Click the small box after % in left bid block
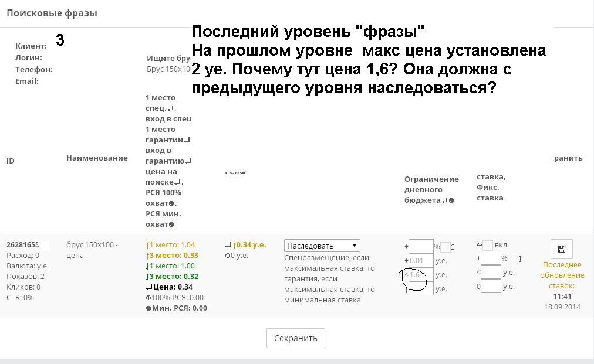Viewport: 594px width, 364px height. pyautogui.click(x=446, y=247)
